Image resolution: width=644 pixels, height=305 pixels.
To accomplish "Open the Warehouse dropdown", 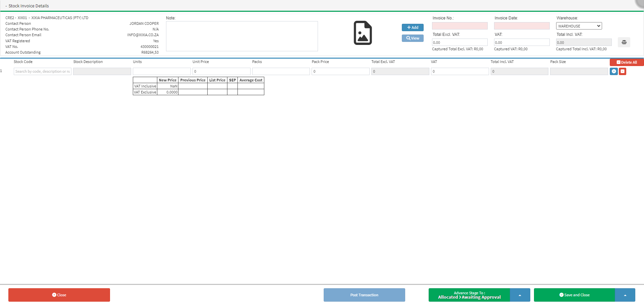I will click(x=579, y=26).
